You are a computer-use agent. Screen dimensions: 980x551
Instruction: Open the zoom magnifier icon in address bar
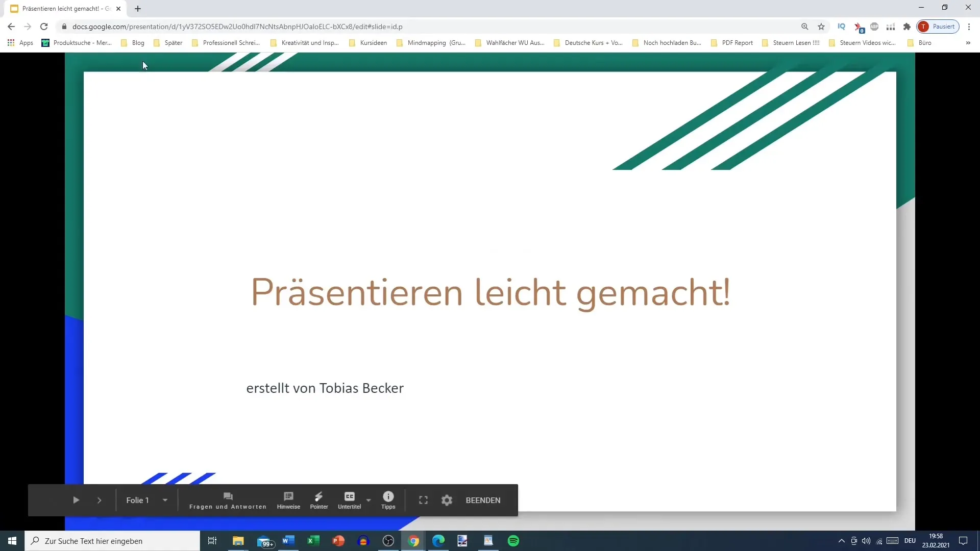click(805, 27)
